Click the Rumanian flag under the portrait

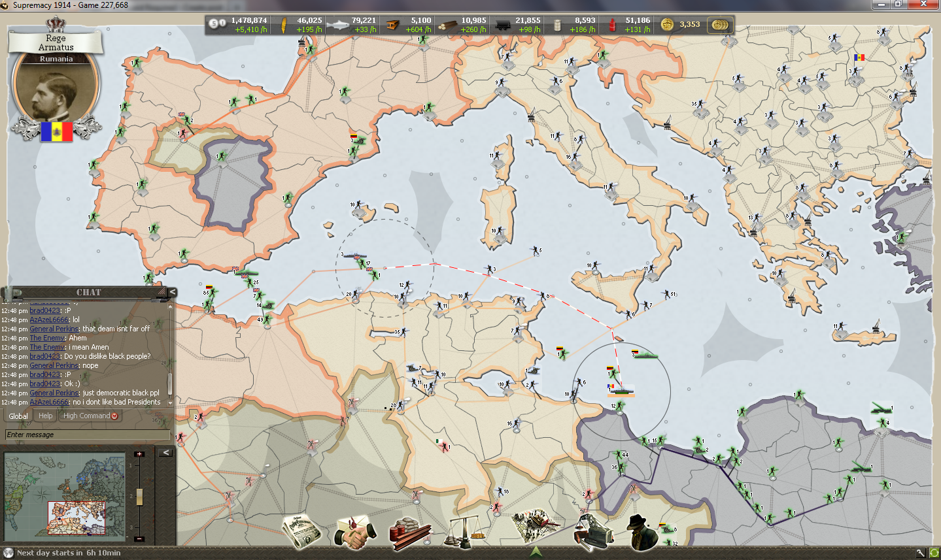(x=57, y=131)
